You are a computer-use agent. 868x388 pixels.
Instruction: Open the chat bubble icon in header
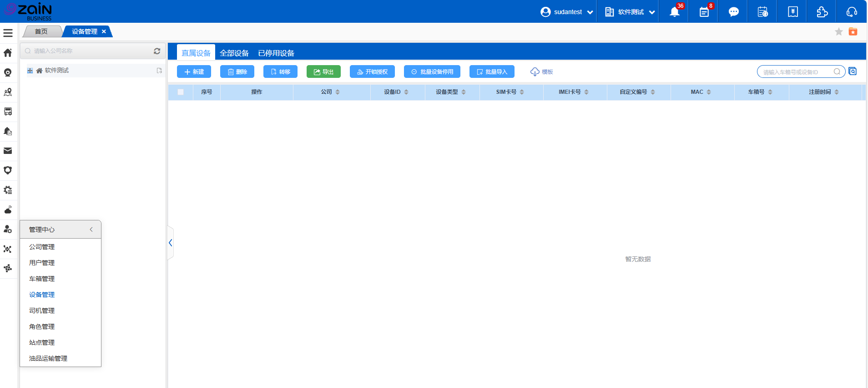(x=734, y=12)
